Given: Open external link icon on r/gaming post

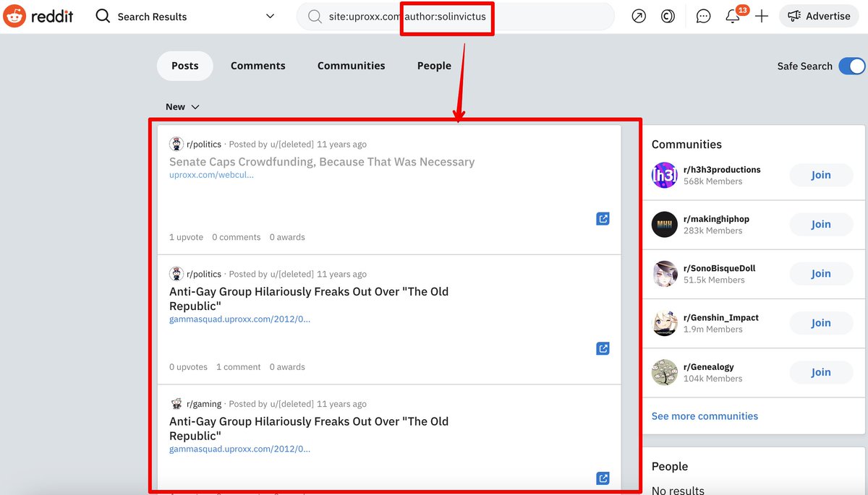Looking at the screenshot, I should point(603,478).
